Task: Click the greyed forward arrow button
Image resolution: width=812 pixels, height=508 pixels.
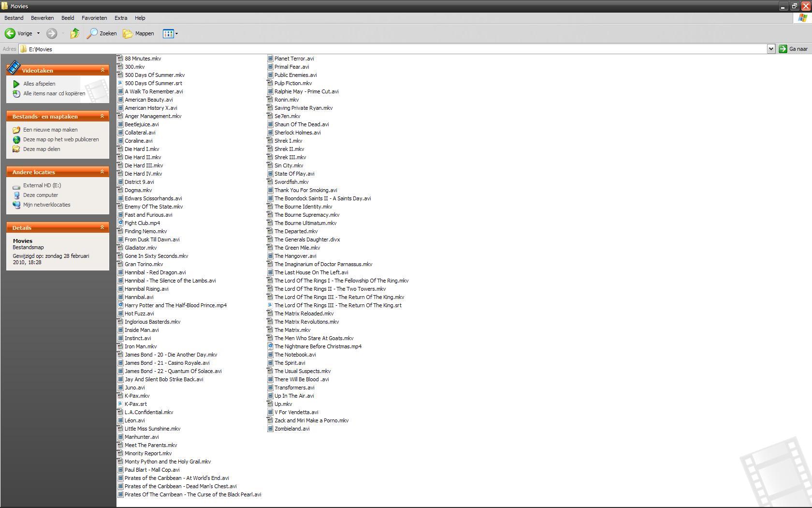Action: coord(52,33)
